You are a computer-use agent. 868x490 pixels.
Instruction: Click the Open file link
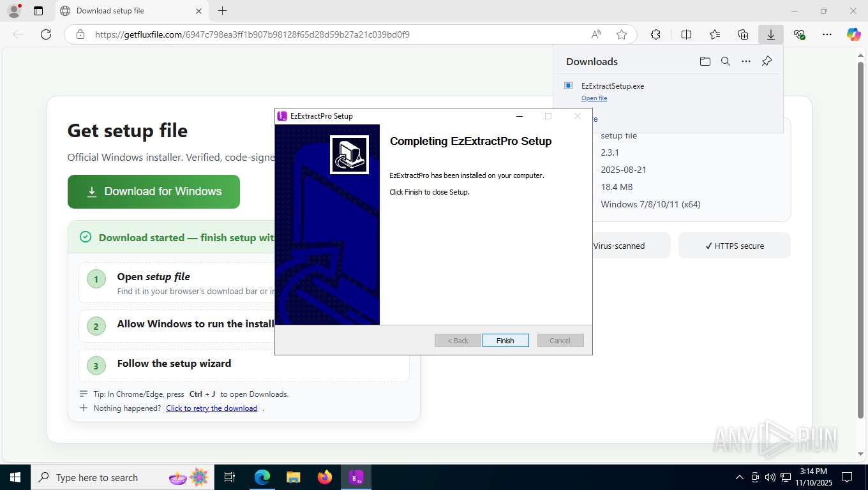pos(594,98)
